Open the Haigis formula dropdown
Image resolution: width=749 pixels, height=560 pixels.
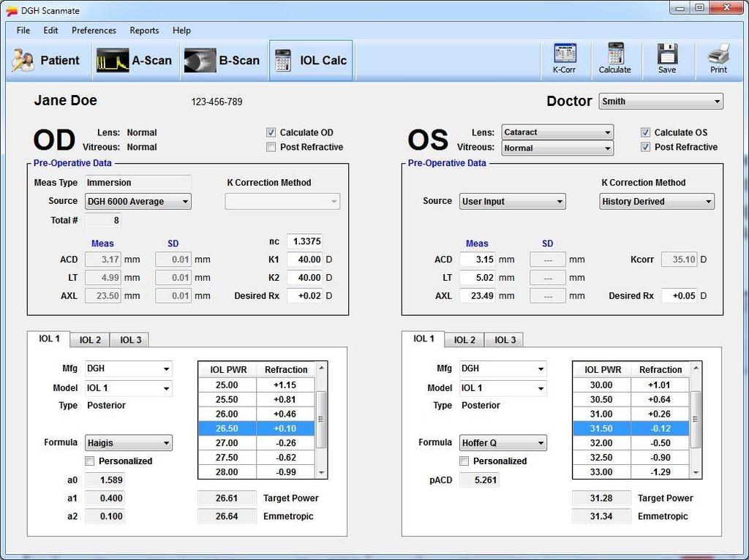(129, 442)
